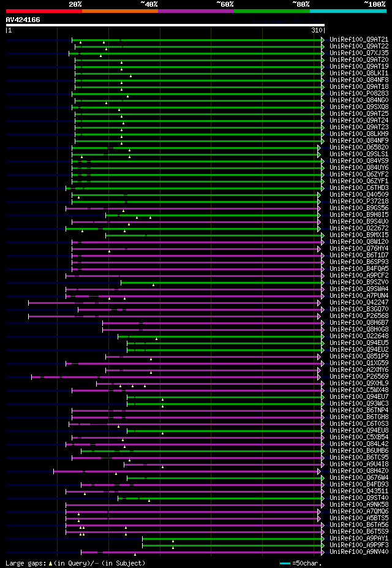Click the arrowhead ending Q40509 bar
This screenshot has height=568, width=392.
click(319, 195)
